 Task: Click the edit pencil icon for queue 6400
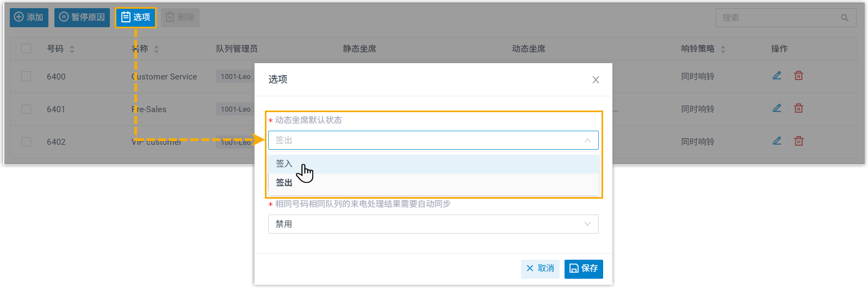(x=777, y=76)
